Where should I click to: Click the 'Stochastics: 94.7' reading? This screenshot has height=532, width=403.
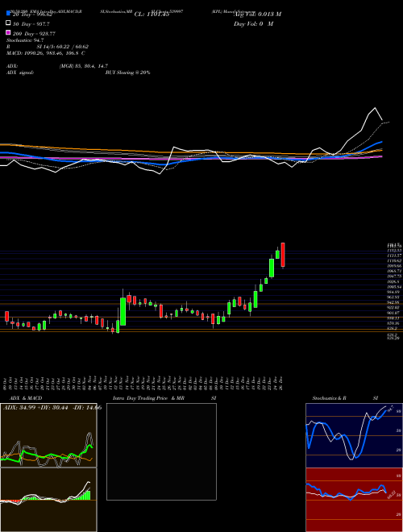point(25,40)
